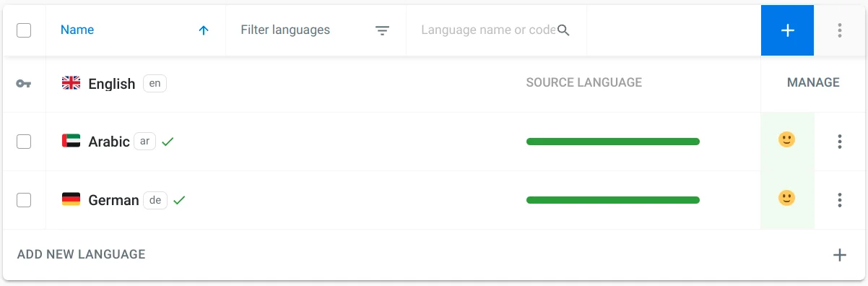Image resolution: width=868 pixels, height=286 pixels.
Task: Sort languages by Name column
Action: point(77,30)
